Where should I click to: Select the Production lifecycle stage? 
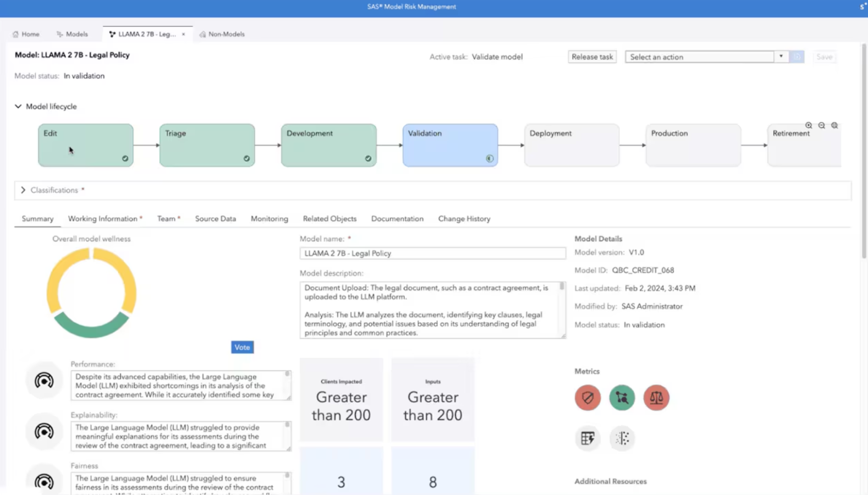point(693,145)
